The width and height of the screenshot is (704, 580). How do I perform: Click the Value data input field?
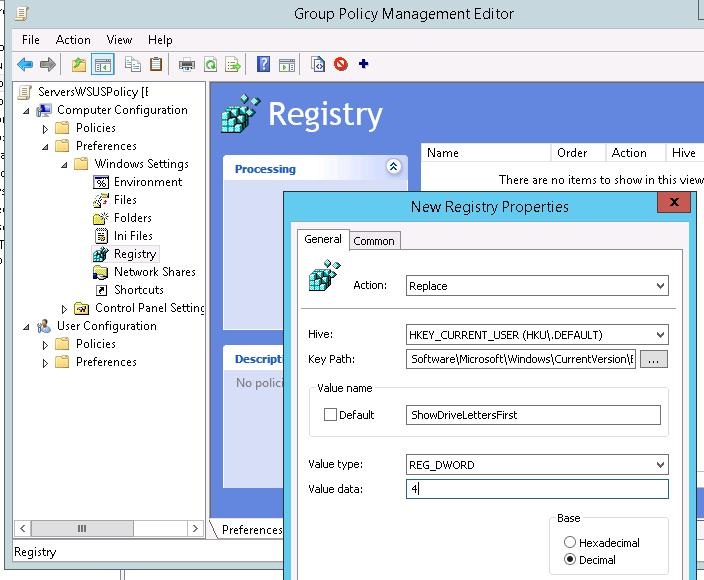537,489
